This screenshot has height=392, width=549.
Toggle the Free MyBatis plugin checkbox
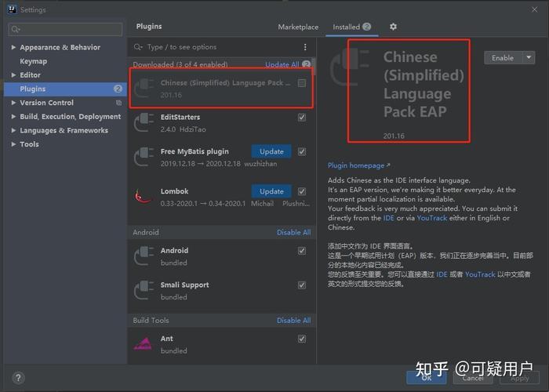tap(301, 151)
